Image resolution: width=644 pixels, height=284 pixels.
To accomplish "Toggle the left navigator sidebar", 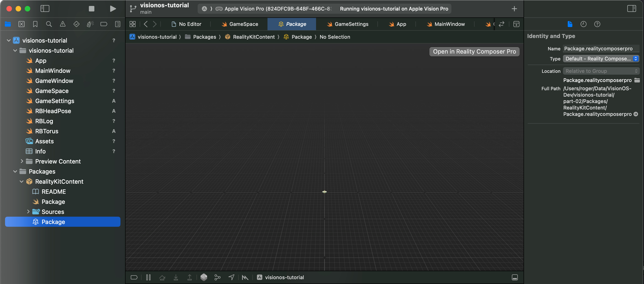I will click(45, 9).
